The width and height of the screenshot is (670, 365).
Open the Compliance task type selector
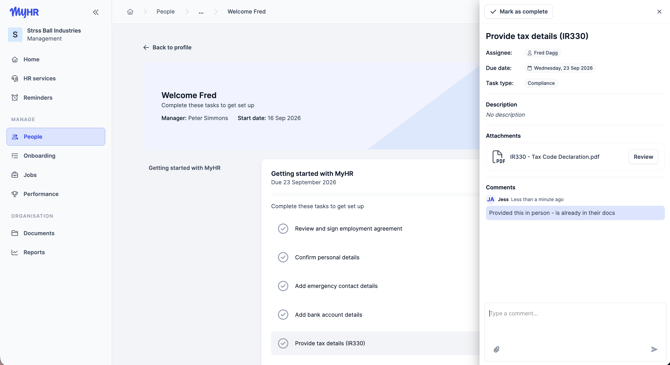pos(541,83)
